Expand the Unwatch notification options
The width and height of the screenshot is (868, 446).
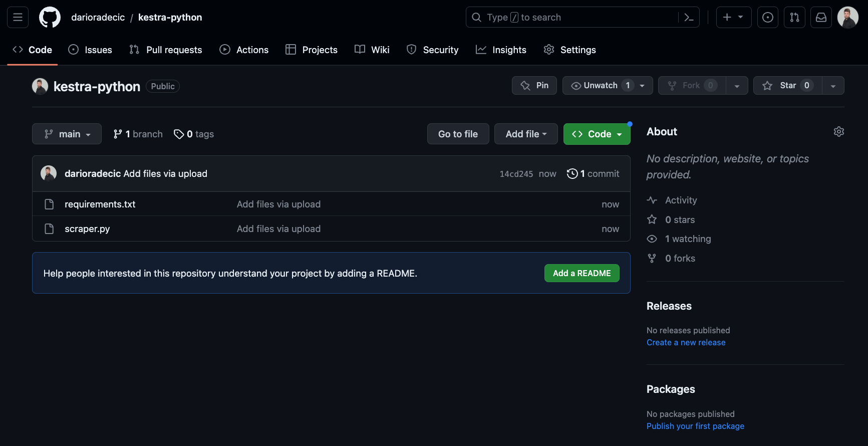[608, 85]
